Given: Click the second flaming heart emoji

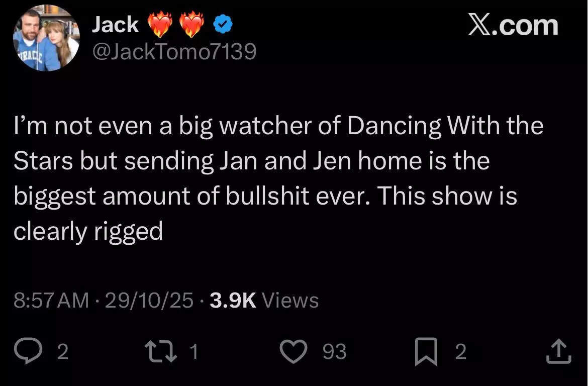Looking at the screenshot, I should click(192, 24).
